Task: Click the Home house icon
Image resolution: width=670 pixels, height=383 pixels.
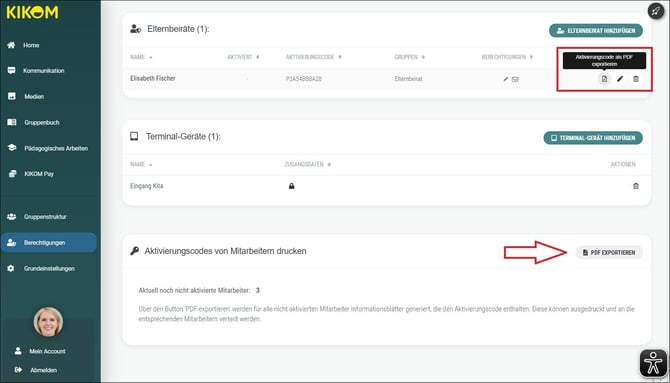Action: [x=11, y=45]
